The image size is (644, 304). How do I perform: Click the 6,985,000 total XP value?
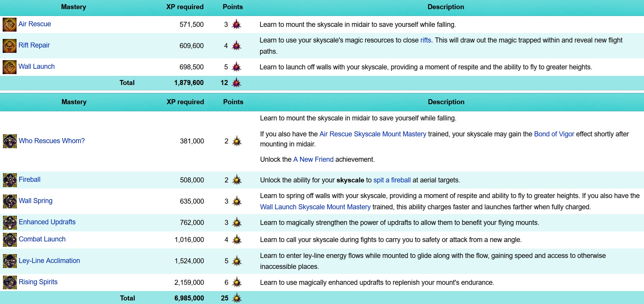(x=189, y=298)
